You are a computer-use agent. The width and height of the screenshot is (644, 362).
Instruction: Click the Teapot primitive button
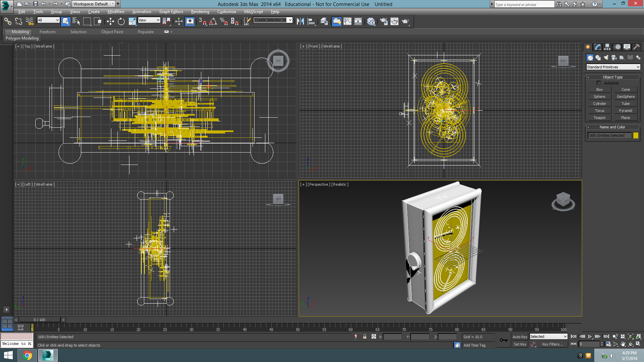pyautogui.click(x=599, y=118)
